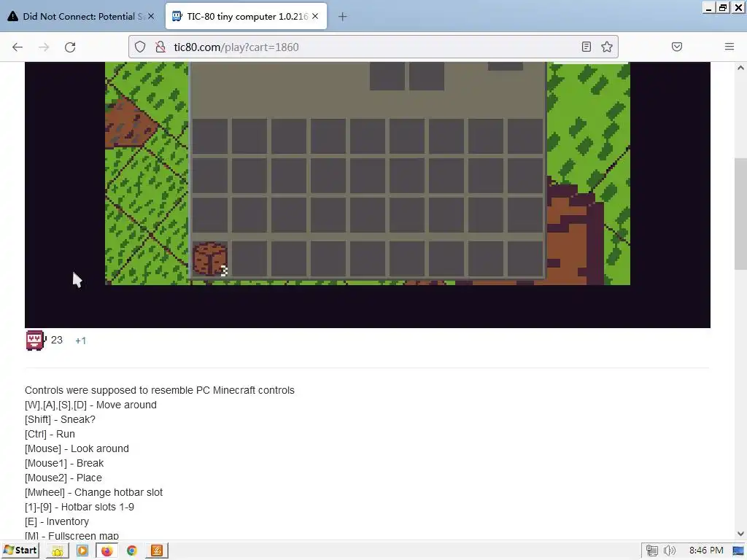Screen dimensions: 747x560
Task: Select the wood log block in inventory
Action: 209,259
